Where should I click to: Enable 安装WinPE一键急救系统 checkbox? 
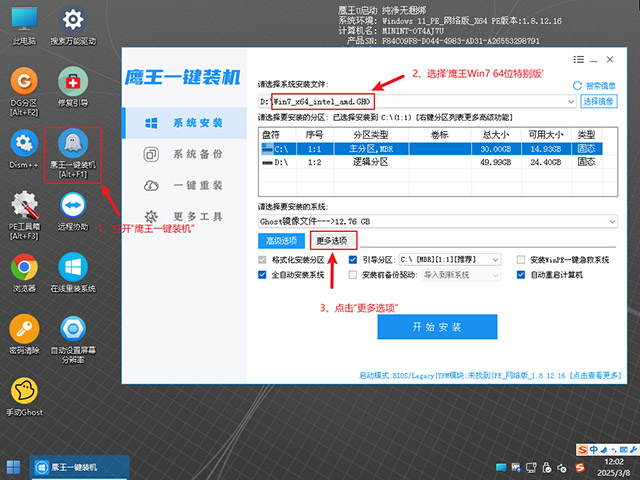(521, 260)
